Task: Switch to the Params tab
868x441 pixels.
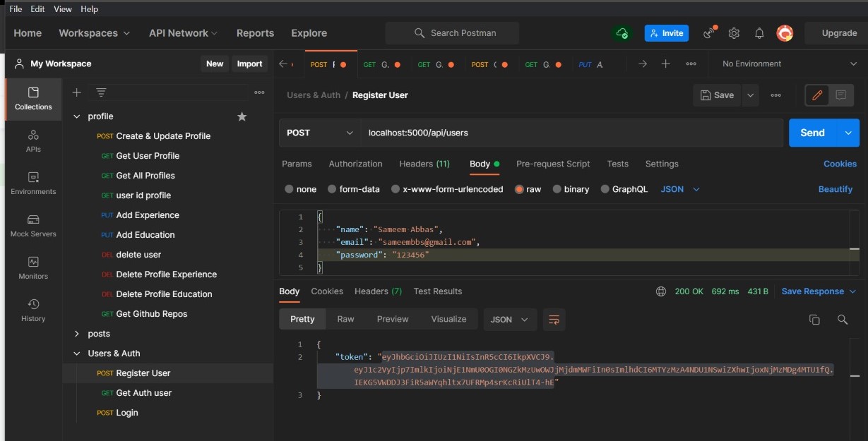Action: click(297, 164)
